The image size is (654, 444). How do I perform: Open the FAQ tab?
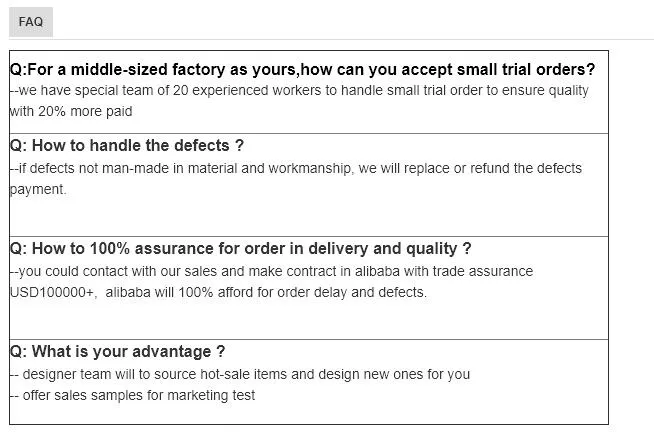30,21
